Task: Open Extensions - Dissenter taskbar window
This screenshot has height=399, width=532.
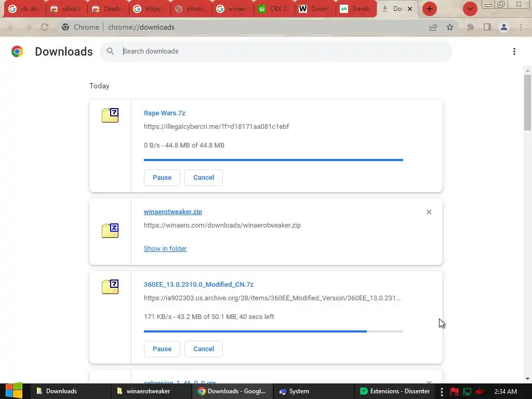Action: pyautogui.click(x=395, y=391)
